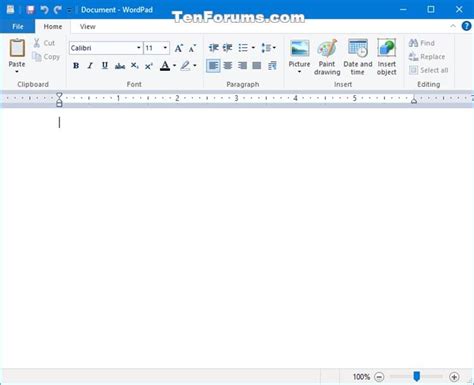
Task: Select Align text right
Action: point(242,66)
